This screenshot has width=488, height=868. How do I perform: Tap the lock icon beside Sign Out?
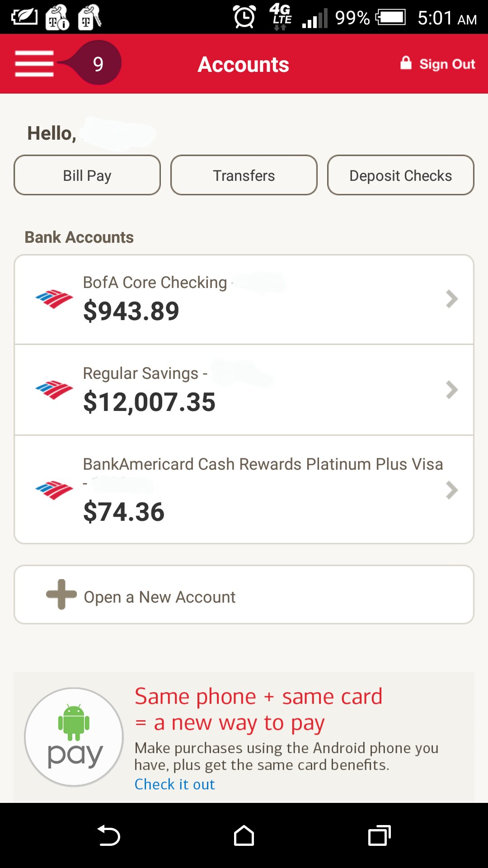(406, 63)
